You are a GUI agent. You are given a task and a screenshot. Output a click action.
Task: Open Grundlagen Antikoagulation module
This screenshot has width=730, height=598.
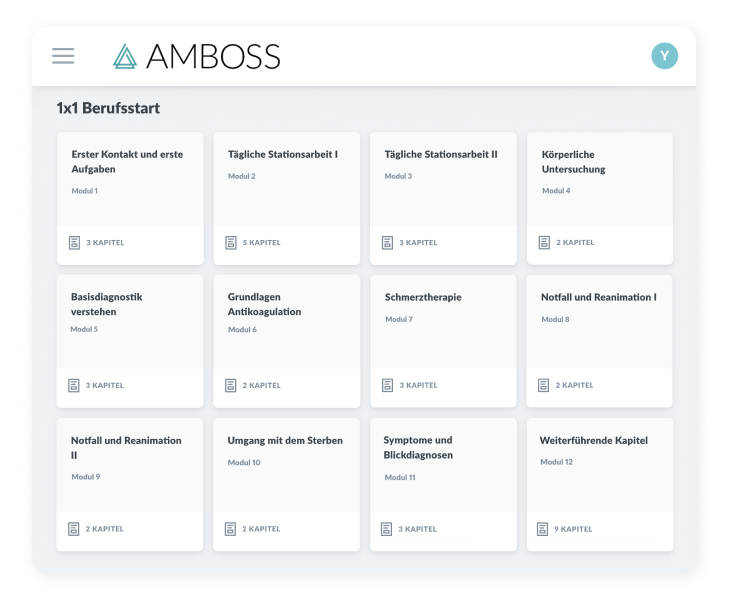[287, 341]
